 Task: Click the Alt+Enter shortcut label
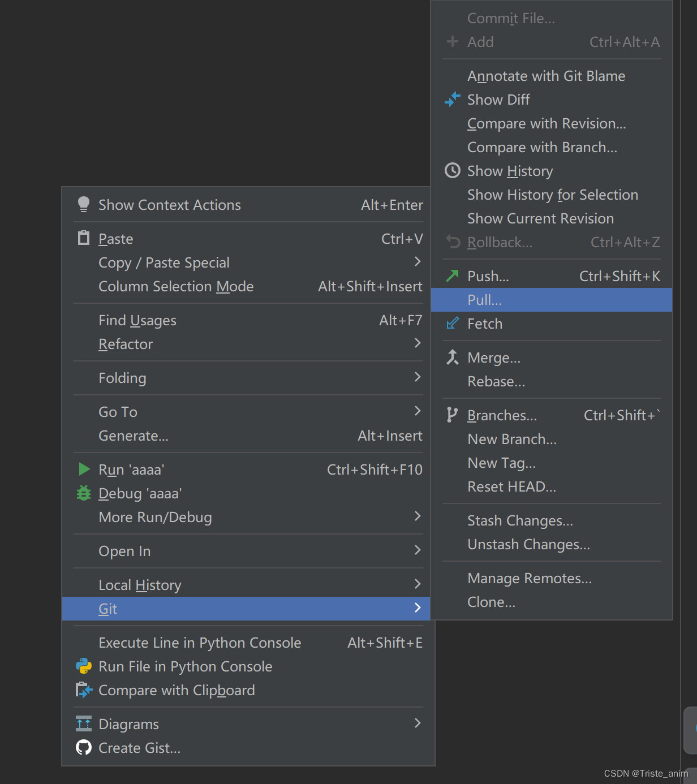(x=392, y=205)
